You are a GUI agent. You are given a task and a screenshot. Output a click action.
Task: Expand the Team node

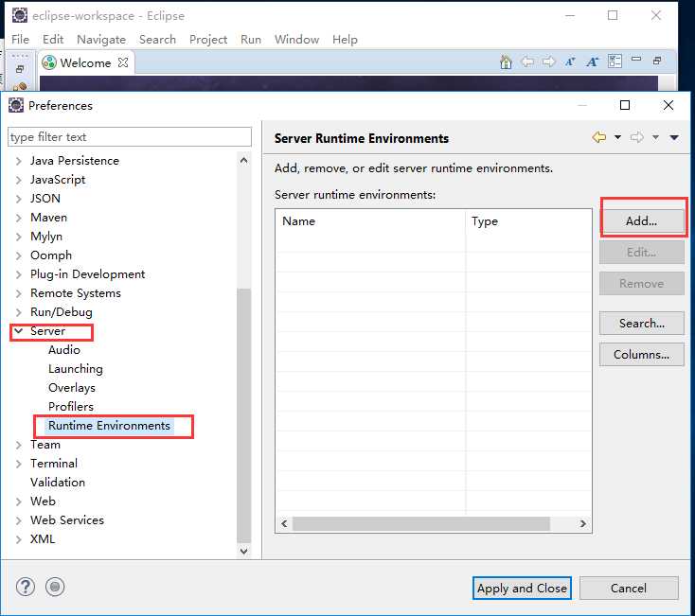[x=19, y=445]
